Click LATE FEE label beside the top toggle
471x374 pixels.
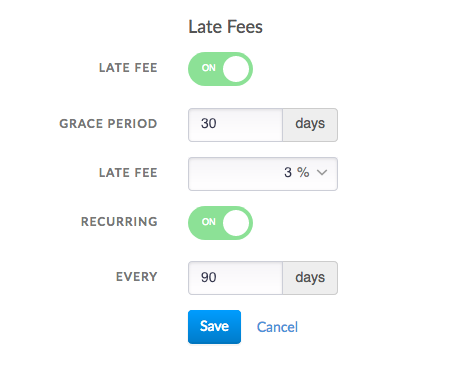128,68
